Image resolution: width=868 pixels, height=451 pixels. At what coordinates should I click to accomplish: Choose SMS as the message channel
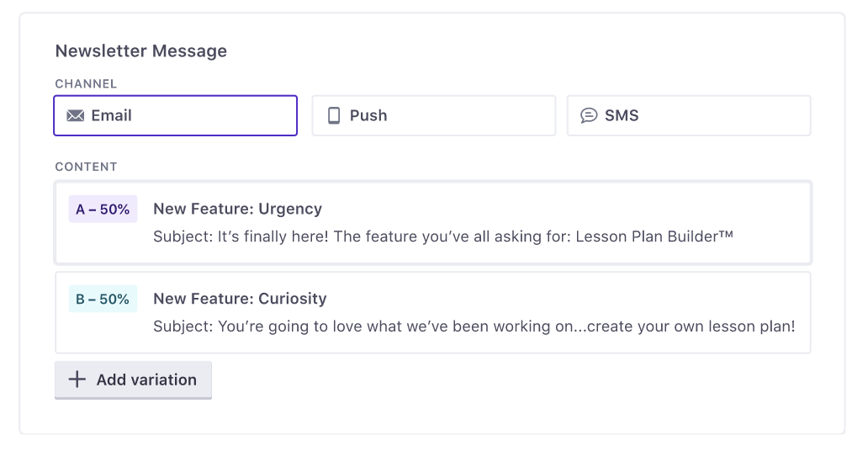pyautogui.click(x=688, y=116)
